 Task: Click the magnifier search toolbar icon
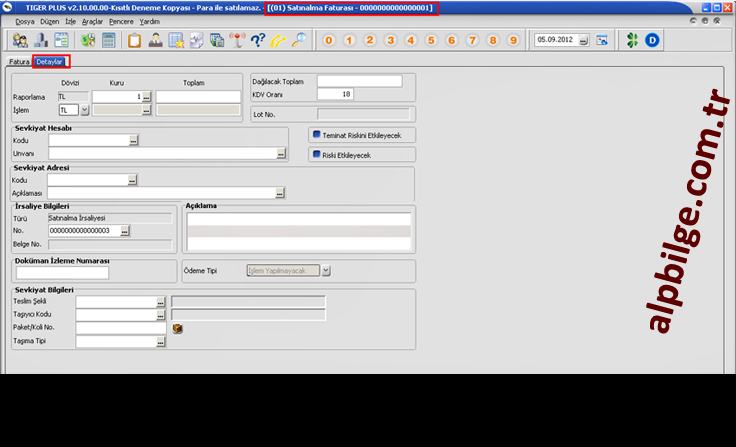point(299,41)
